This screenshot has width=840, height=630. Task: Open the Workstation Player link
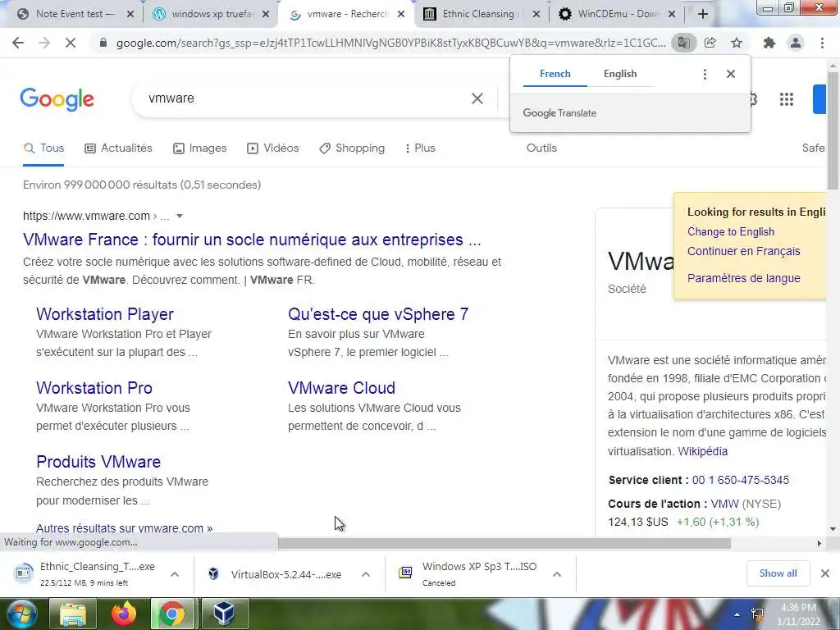(105, 314)
